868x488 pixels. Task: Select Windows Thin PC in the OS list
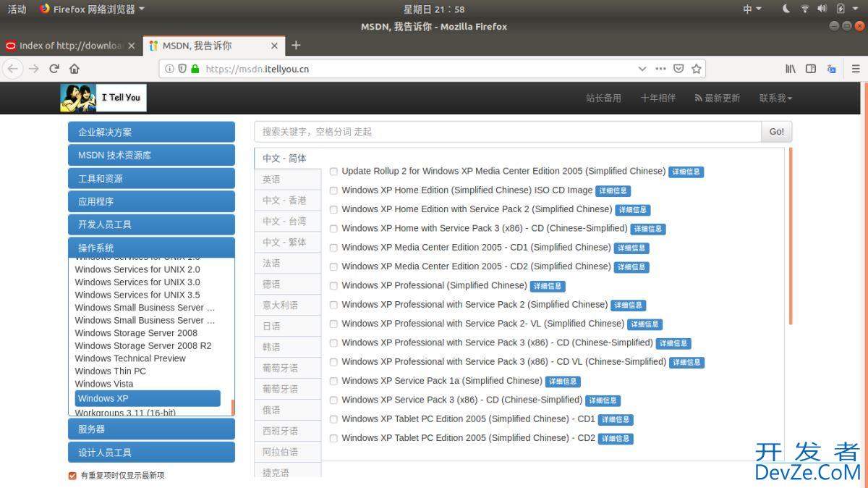[111, 371]
